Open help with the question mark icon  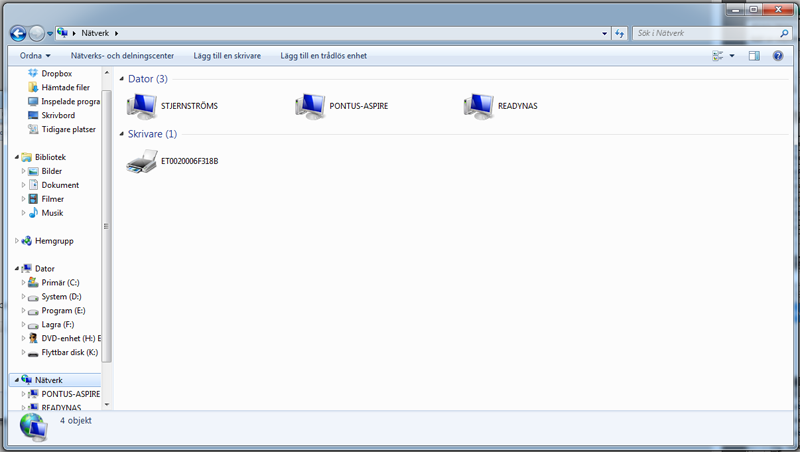click(x=778, y=56)
